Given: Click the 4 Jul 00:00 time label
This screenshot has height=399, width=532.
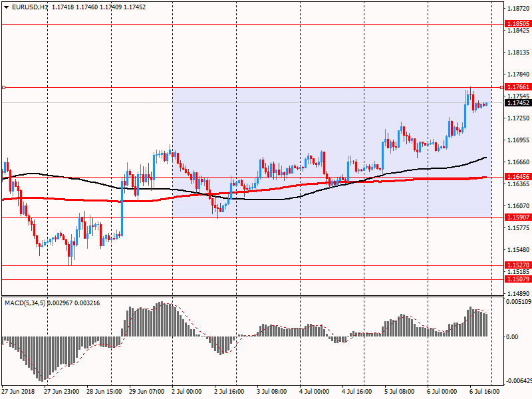Looking at the screenshot, I should click(315, 391).
